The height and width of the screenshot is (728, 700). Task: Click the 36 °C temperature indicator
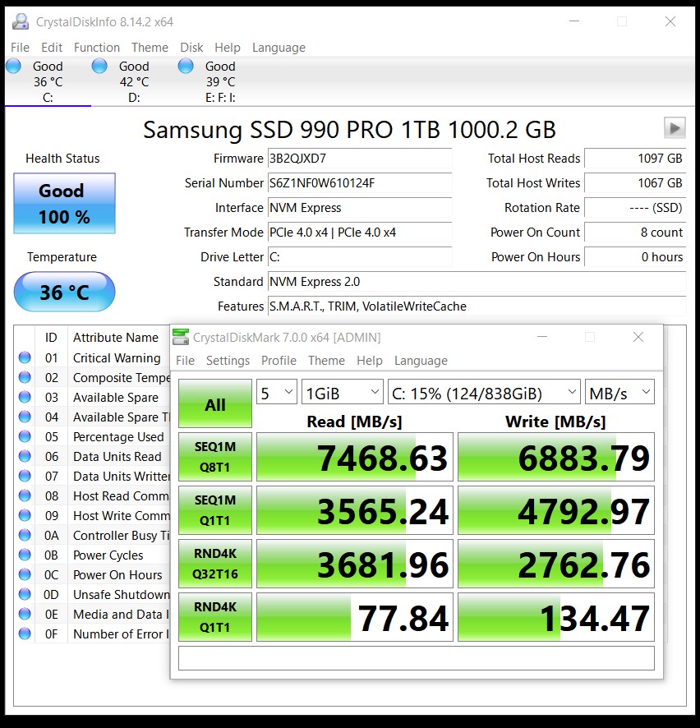(x=64, y=292)
